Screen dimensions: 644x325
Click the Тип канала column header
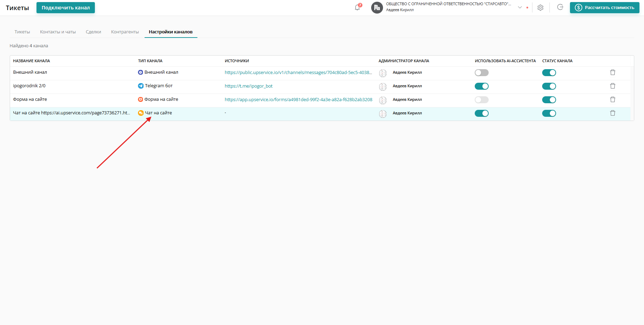(x=150, y=61)
